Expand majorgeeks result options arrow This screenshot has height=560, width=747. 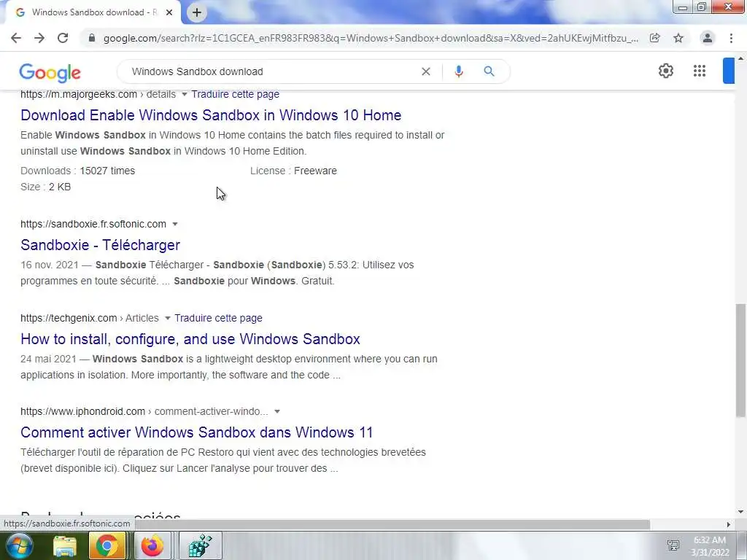[185, 94]
